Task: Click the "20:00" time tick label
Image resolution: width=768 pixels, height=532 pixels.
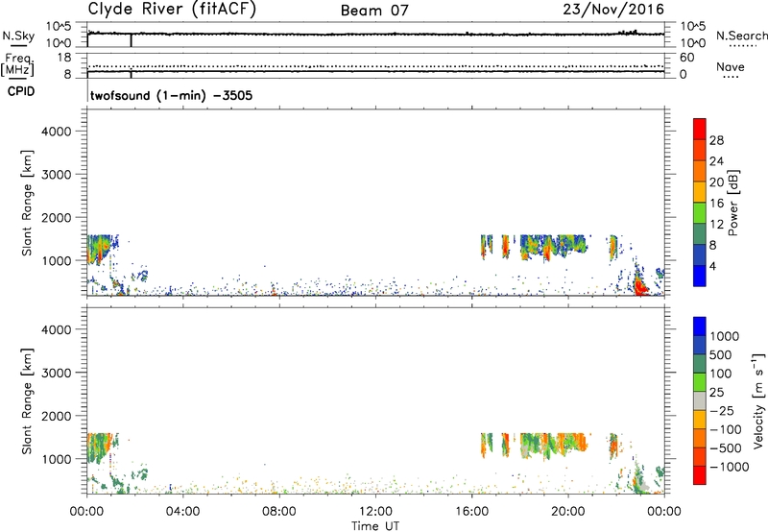Action: tap(567, 512)
